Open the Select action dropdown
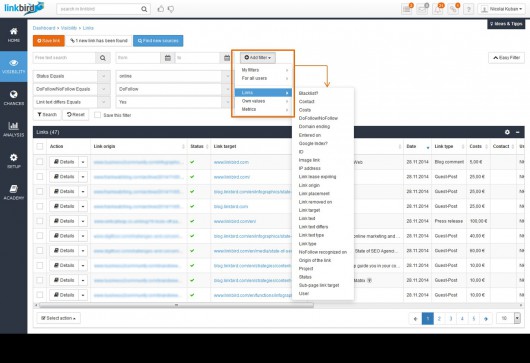 tap(58, 318)
